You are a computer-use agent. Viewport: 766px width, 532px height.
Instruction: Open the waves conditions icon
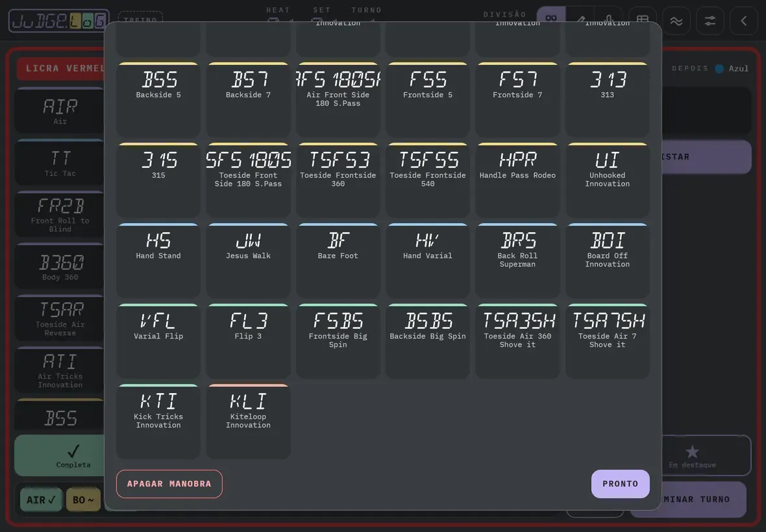[676, 21]
